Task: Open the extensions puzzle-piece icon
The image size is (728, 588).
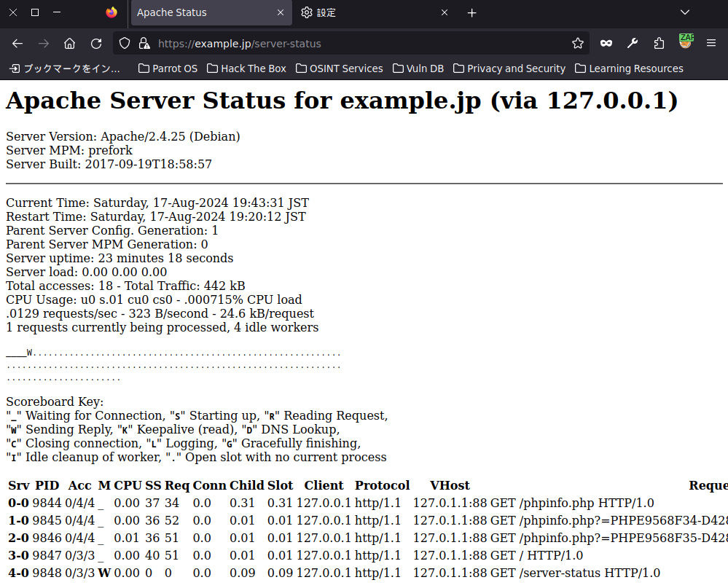Action: click(659, 44)
